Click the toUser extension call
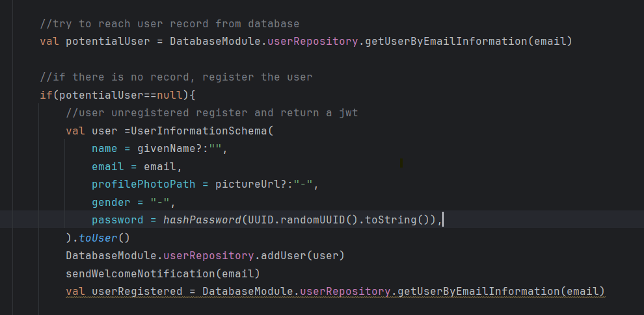 pos(98,238)
